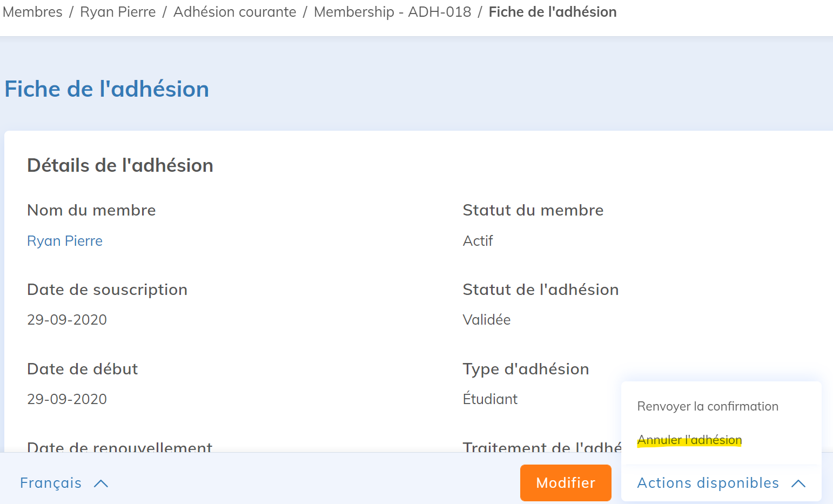Choose Annuler l'adhésion menu option
This screenshot has width=833, height=504.
pyautogui.click(x=689, y=440)
